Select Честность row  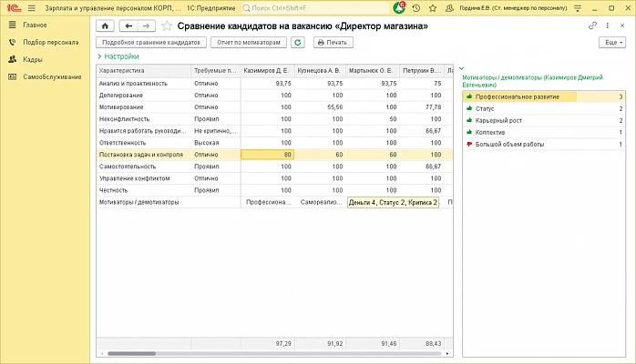point(274,190)
